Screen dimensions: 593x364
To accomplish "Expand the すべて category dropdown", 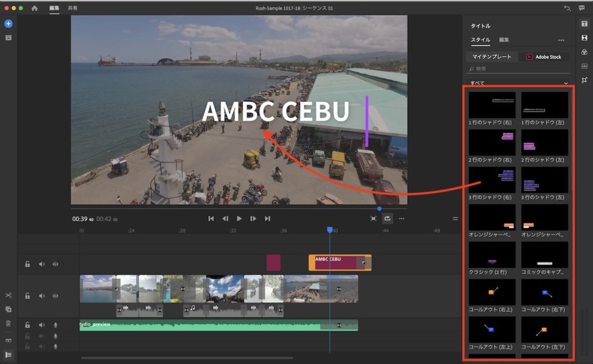I will 566,83.
